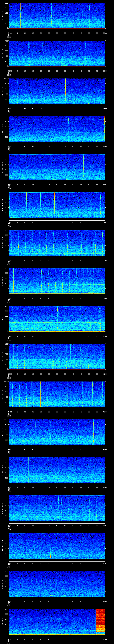This screenshot has width=114, height=644.
Task: Click the red line near 28s in the 0:36:00 panel
Action: 55,205
